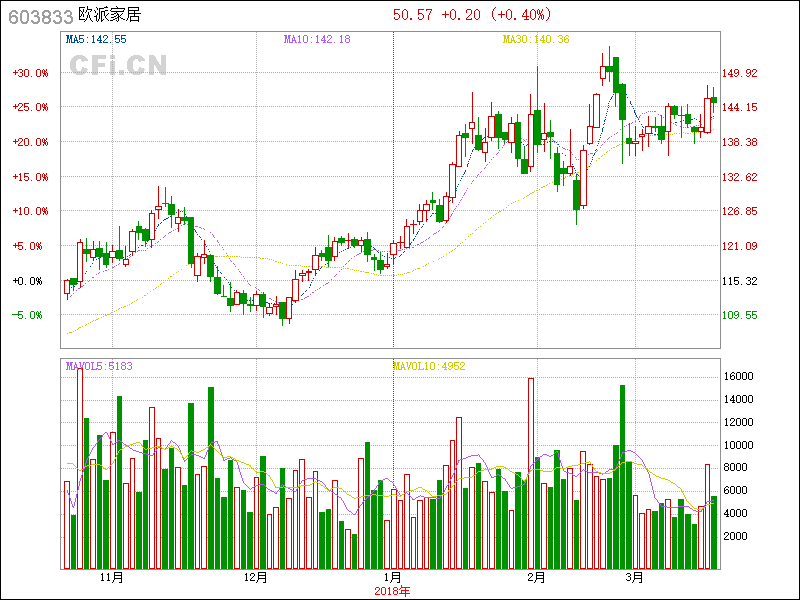Click the MA10:142.18 indicator label
Image resolution: width=800 pixels, height=600 pixels.
(x=317, y=39)
